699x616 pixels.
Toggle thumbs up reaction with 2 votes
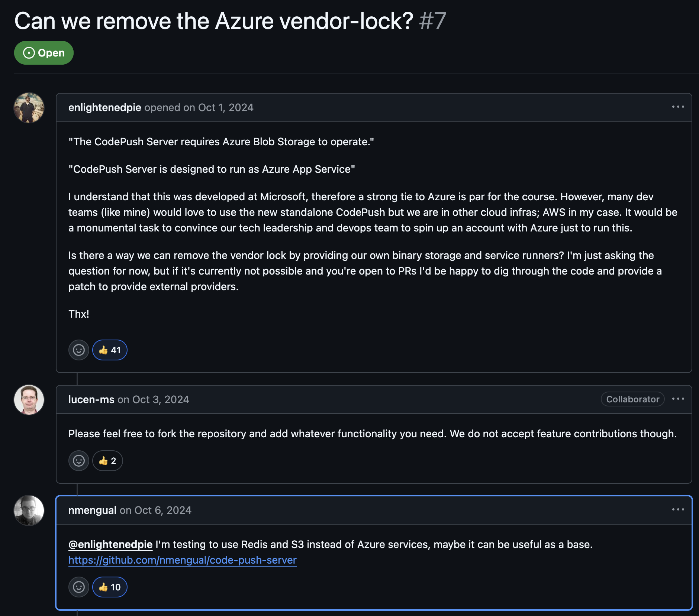(107, 461)
